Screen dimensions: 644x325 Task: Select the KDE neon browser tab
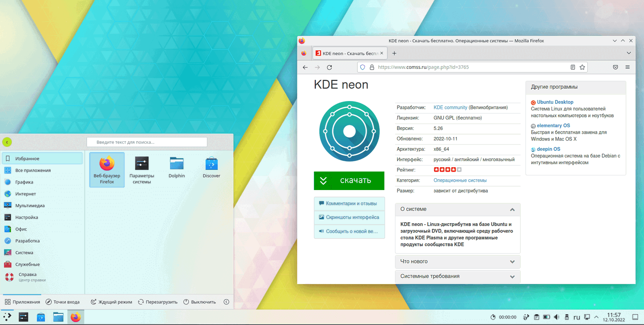click(x=350, y=53)
